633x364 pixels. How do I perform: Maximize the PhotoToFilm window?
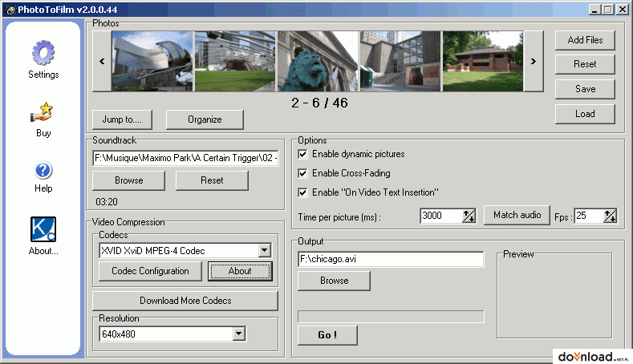(607, 10)
